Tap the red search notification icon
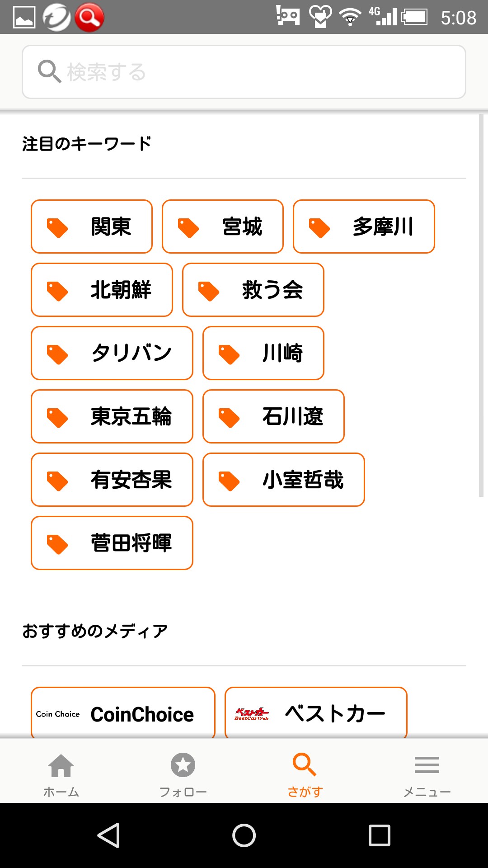 click(x=89, y=17)
